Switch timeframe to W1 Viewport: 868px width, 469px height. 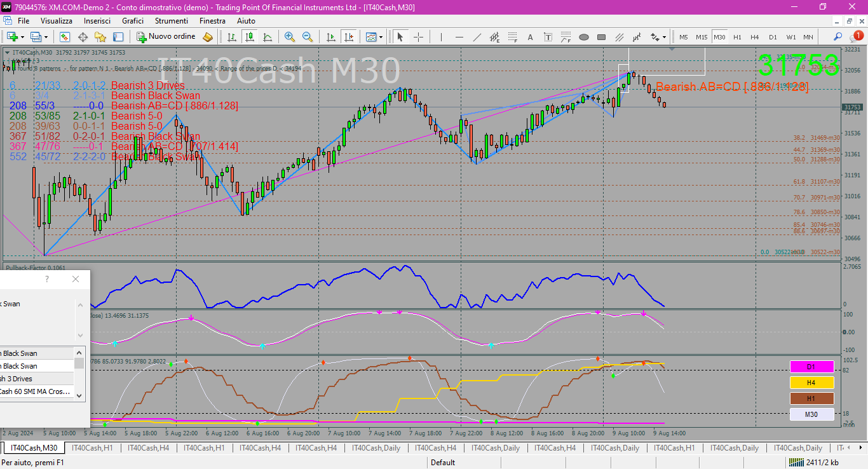point(790,37)
